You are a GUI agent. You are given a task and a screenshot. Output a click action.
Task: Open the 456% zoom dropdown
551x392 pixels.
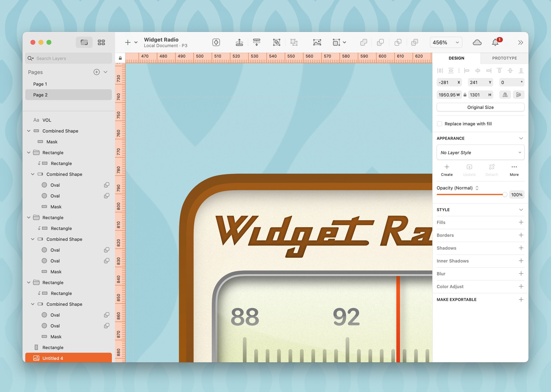coord(446,42)
